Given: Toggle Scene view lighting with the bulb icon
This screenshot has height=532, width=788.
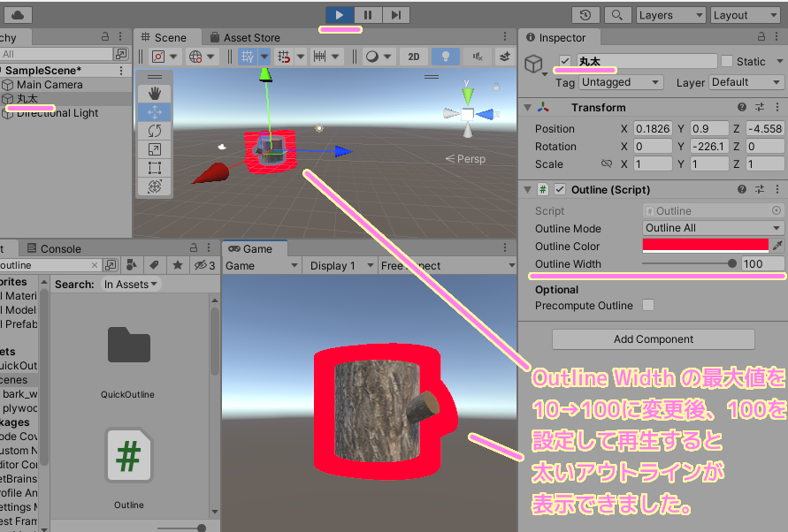Looking at the screenshot, I should point(447,57).
